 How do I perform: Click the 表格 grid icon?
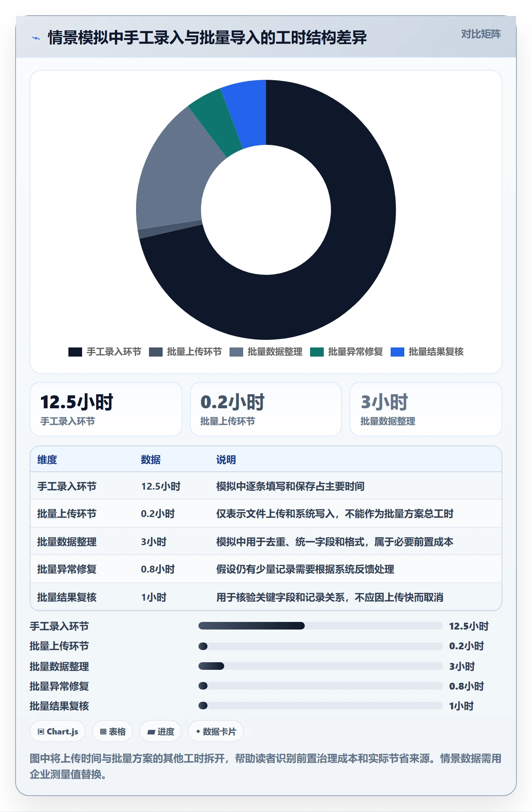point(103,732)
